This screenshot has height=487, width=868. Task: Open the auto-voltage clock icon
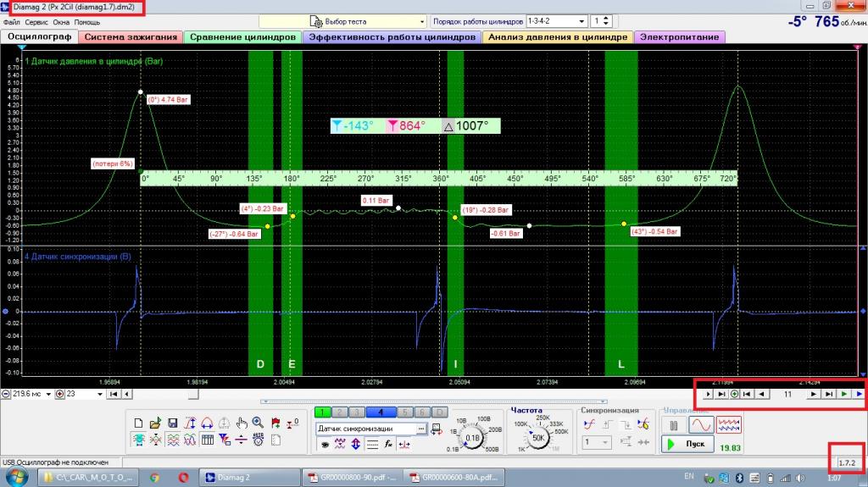(x=258, y=440)
